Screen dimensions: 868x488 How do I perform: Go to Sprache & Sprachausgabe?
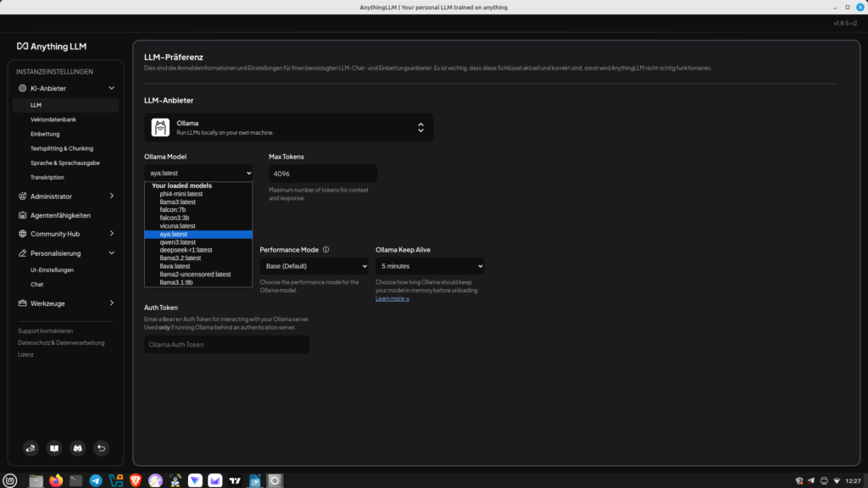[65, 164]
